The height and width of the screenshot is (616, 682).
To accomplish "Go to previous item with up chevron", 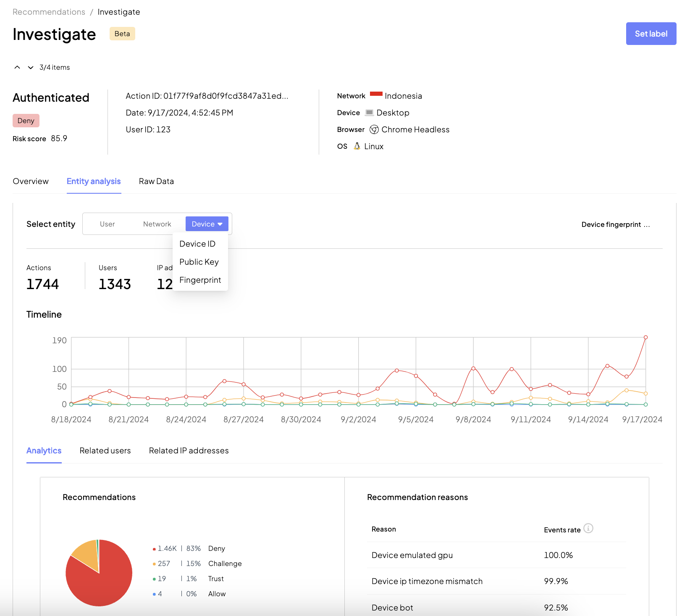I will (x=17, y=67).
